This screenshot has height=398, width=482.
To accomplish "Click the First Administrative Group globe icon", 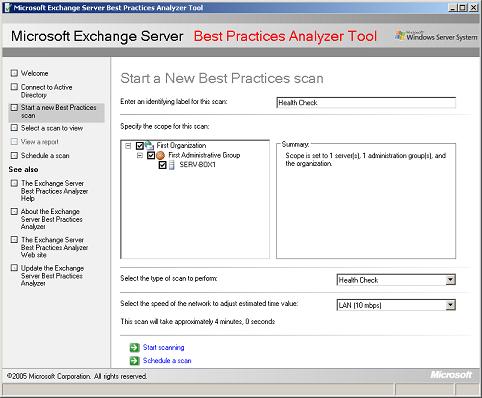I will coord(161,155).
